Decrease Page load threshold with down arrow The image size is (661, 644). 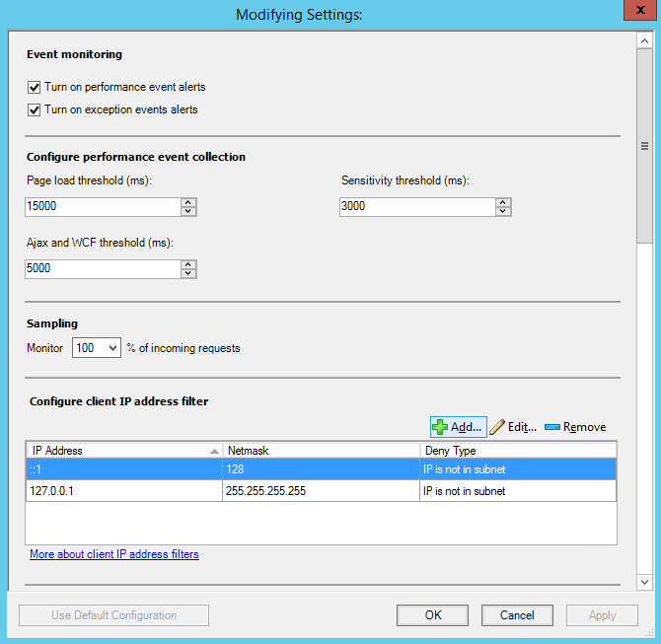[x=188, y=211]
